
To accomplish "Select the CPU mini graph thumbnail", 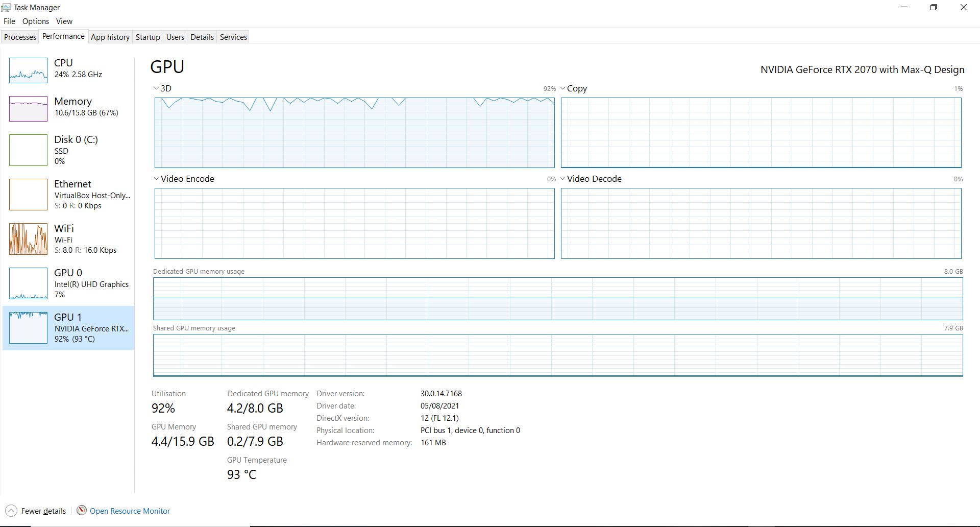I will point(28,70).
